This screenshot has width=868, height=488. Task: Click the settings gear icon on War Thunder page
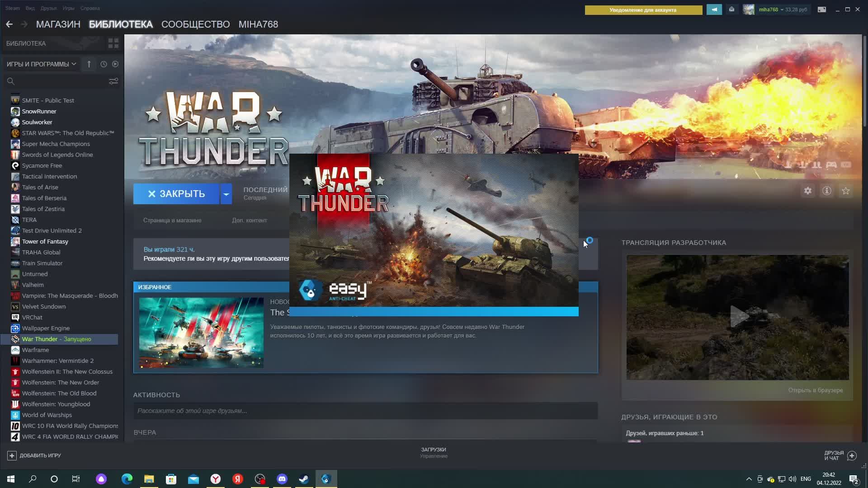pyautogui.click(x=808, y=191)
